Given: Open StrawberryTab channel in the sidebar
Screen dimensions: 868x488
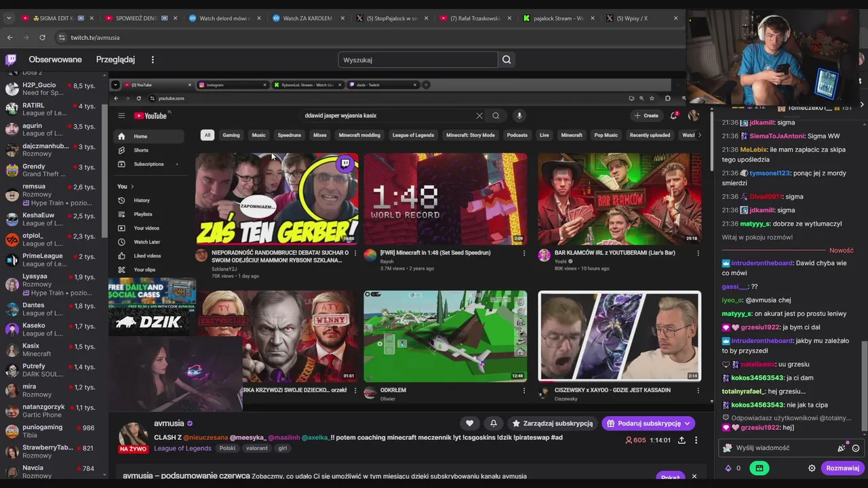Looking at the screenshot, I should [x=52, y=451].
